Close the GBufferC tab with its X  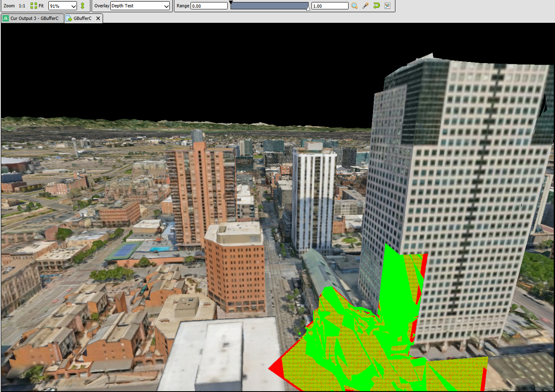click(98, 18)
